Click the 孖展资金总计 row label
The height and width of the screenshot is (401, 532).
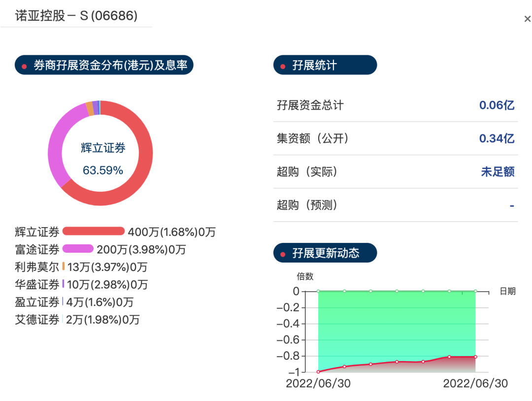tap(310, 105)
